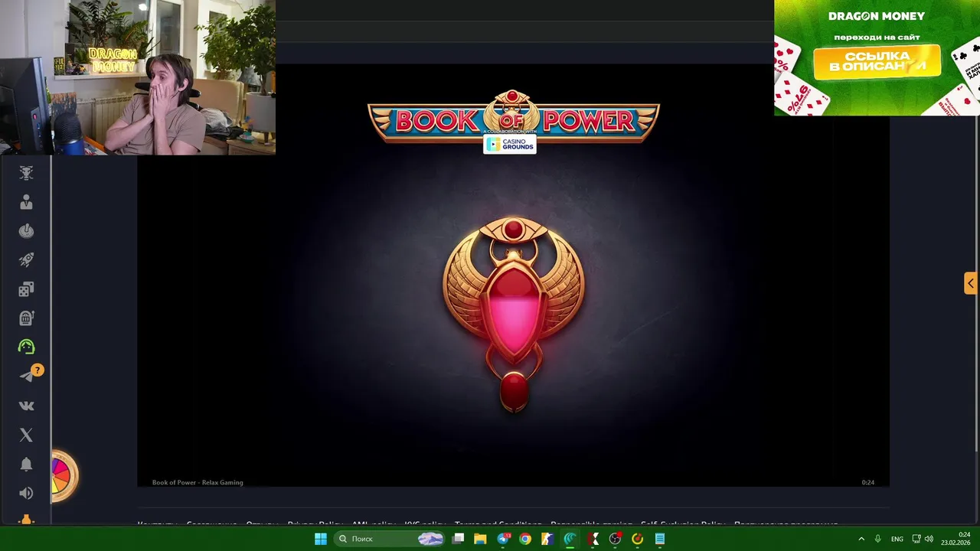Open the red K app in taskbar
The image size is (980, 551).
593,539
